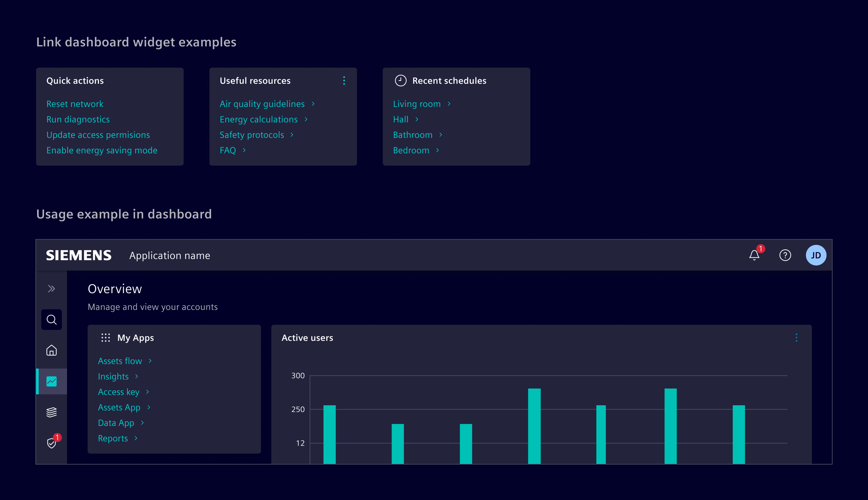Click the layers stack icon in the sidebar
The width and height of the screenshot is (868, 500).
pyautogui.click(x=51, y=411)
